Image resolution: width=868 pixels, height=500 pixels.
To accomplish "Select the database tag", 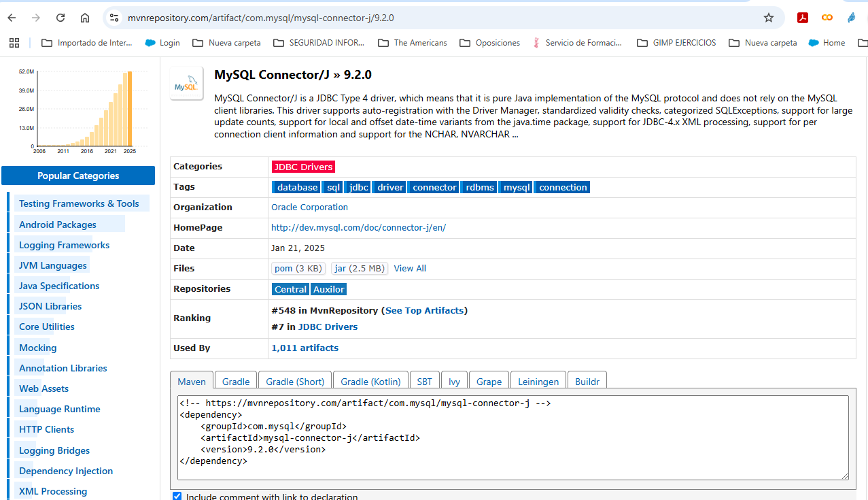I will 297,187.
